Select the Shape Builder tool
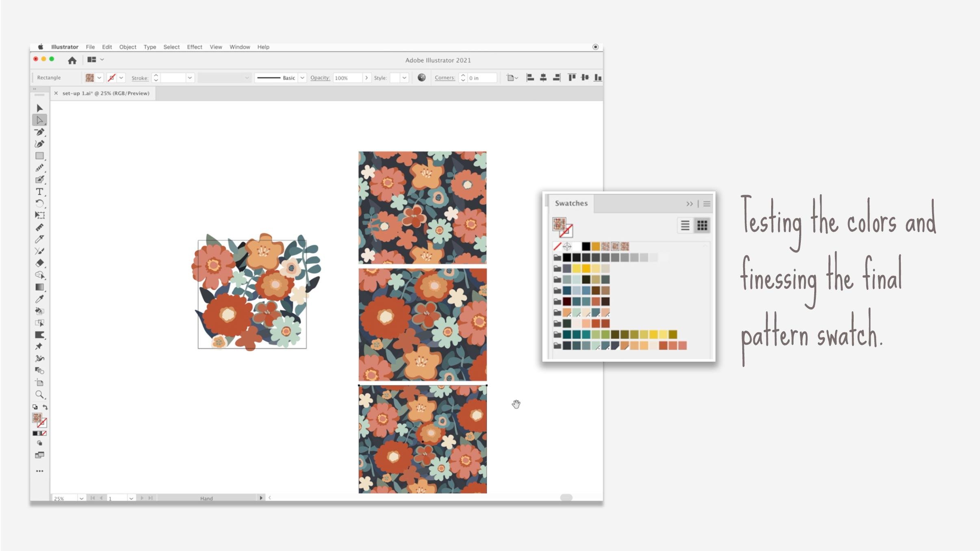 39,275
